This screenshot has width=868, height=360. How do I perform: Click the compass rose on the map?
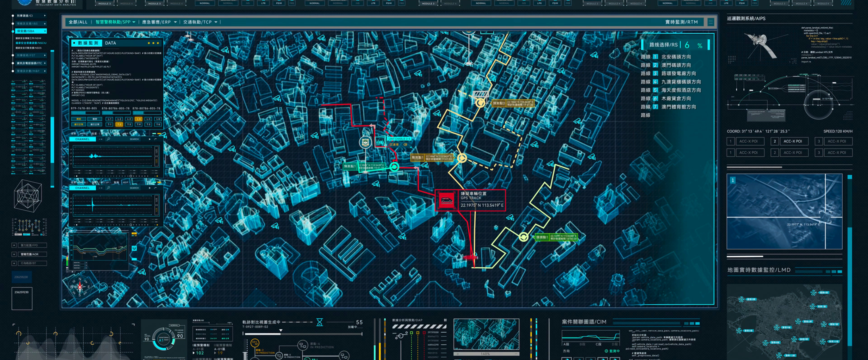tap(80, 287)
